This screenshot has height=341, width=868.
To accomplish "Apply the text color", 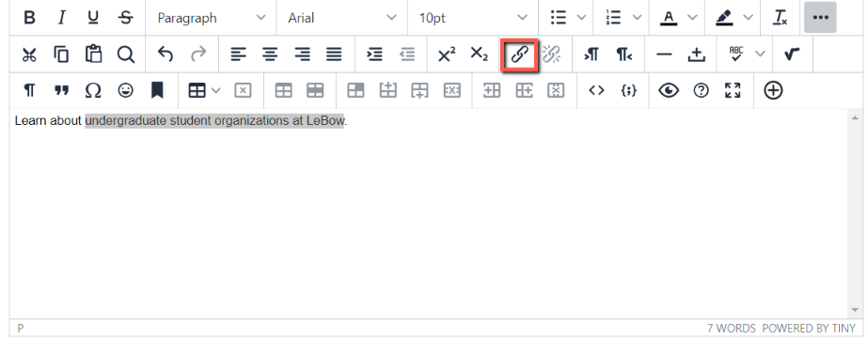I will coord(669,18).
